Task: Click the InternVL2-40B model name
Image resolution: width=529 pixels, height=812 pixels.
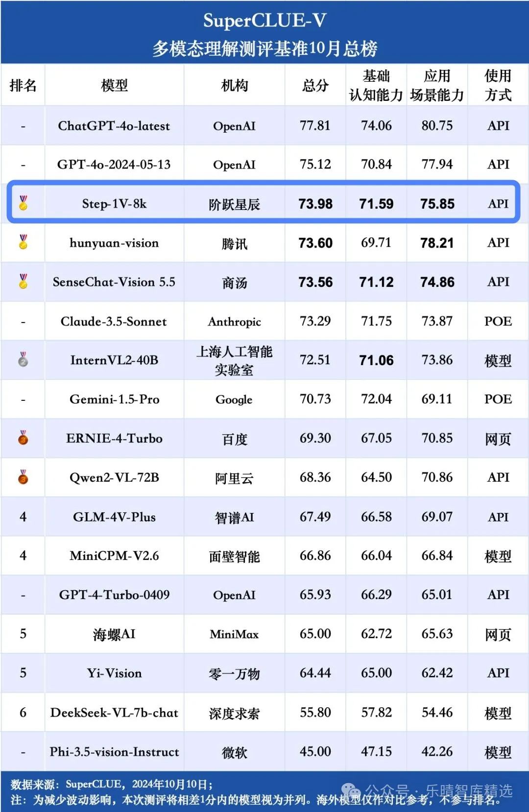Action: pyautogui.click(x=114, y=360)
